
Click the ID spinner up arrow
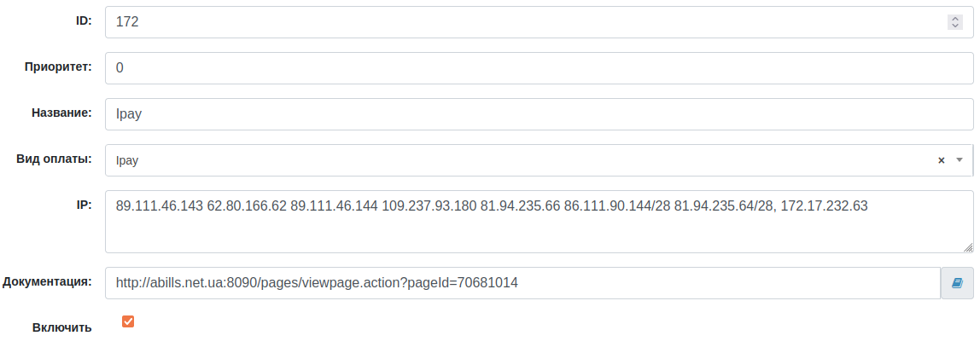[955, 18]
